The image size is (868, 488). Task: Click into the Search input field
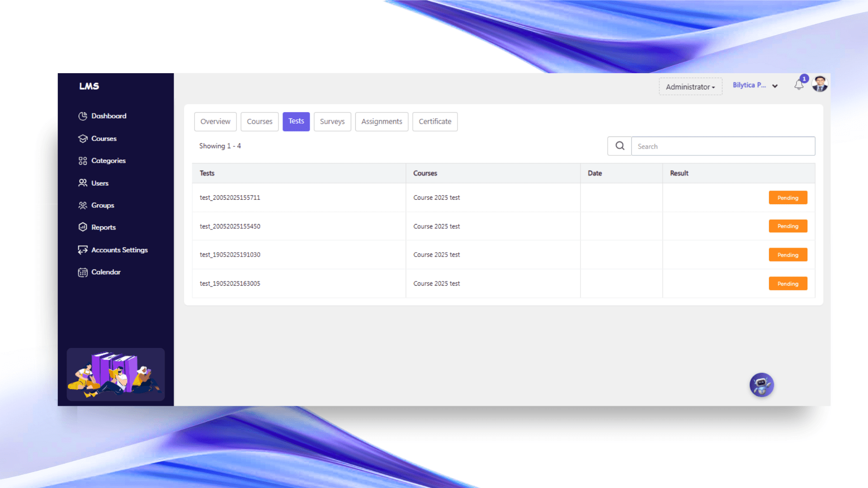[x=722, y=146]
